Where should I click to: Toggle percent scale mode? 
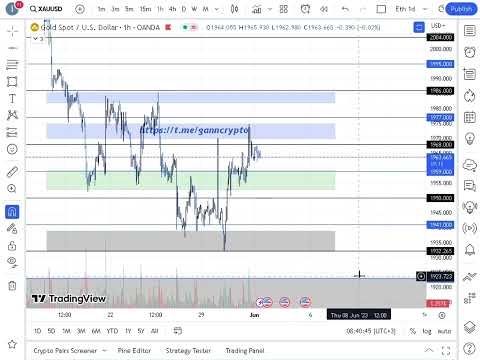413,331
